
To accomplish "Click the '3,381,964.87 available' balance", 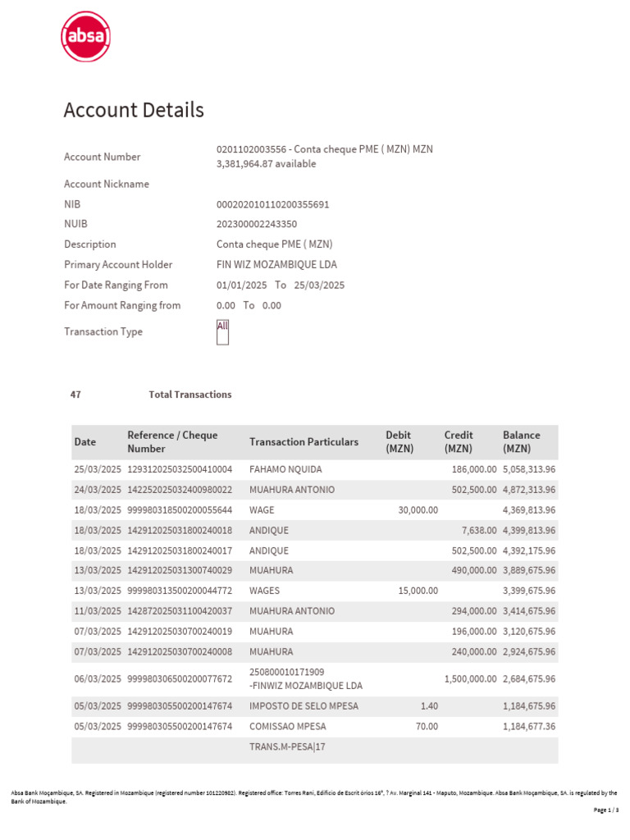I will pyautogui.click(x=267, y=164).
